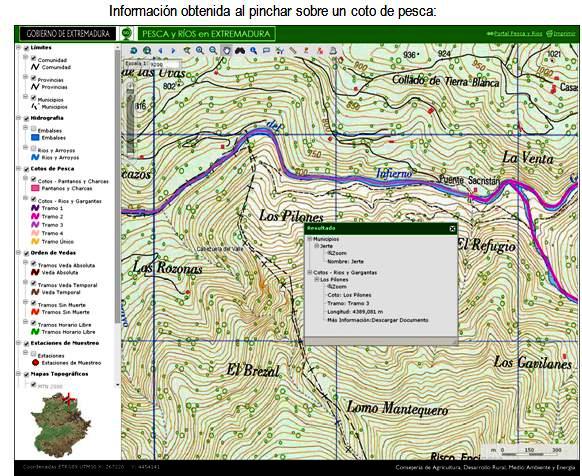582x476 pixels.
Task: Click the zoom out magnifier tool
Action: click(213, 50)
